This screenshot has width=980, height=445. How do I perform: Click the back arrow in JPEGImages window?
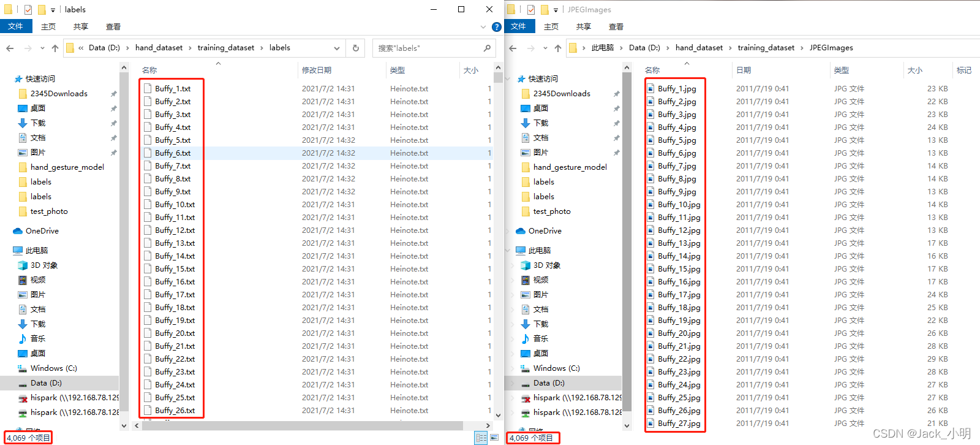tap(513, 48)
